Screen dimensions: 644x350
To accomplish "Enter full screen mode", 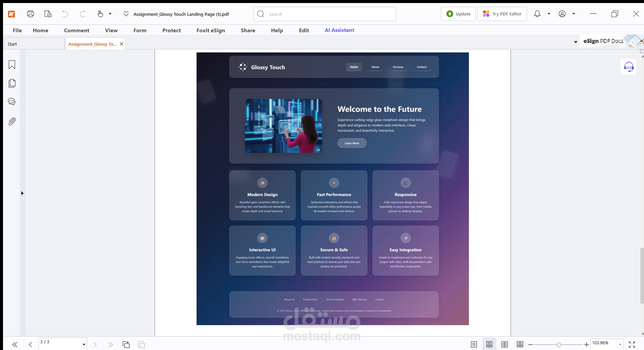I will coord(632,344).
